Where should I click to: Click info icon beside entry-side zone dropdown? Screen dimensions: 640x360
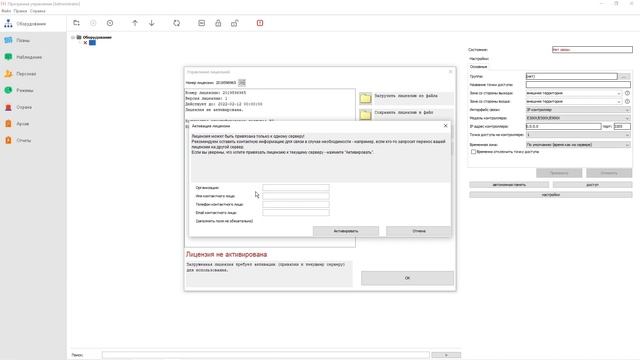pos(627,101)
